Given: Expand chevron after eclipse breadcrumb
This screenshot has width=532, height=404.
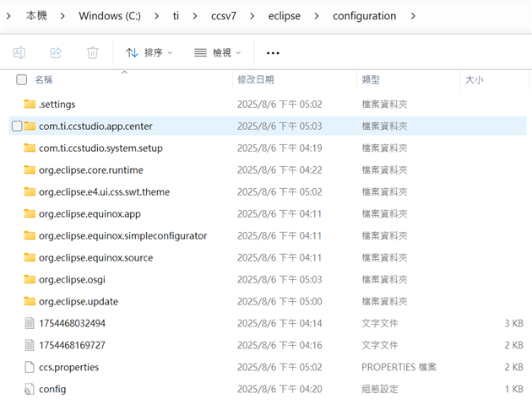Looking at the screenshot, I should coord(316,16).
